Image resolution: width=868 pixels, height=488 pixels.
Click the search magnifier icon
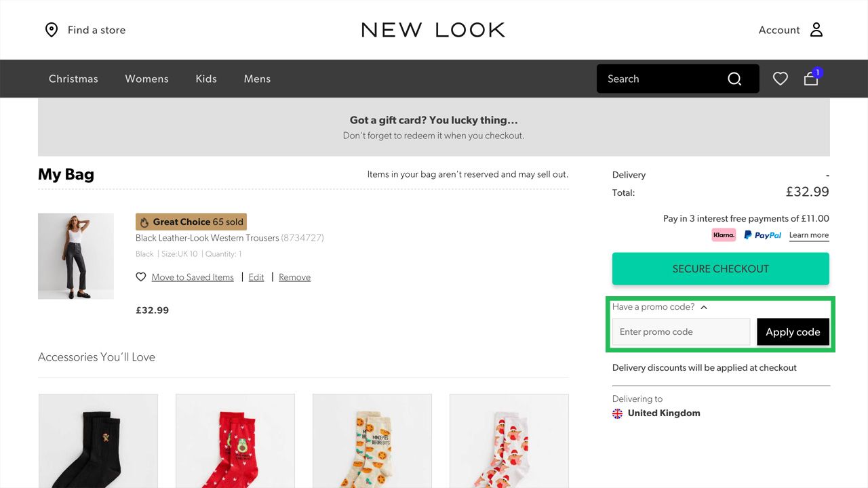click(x=734, y=79)
